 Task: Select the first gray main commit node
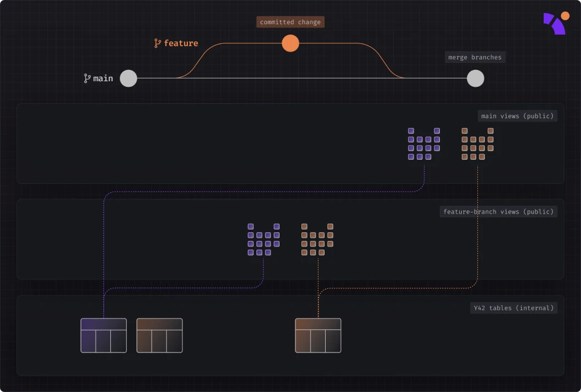129,78
